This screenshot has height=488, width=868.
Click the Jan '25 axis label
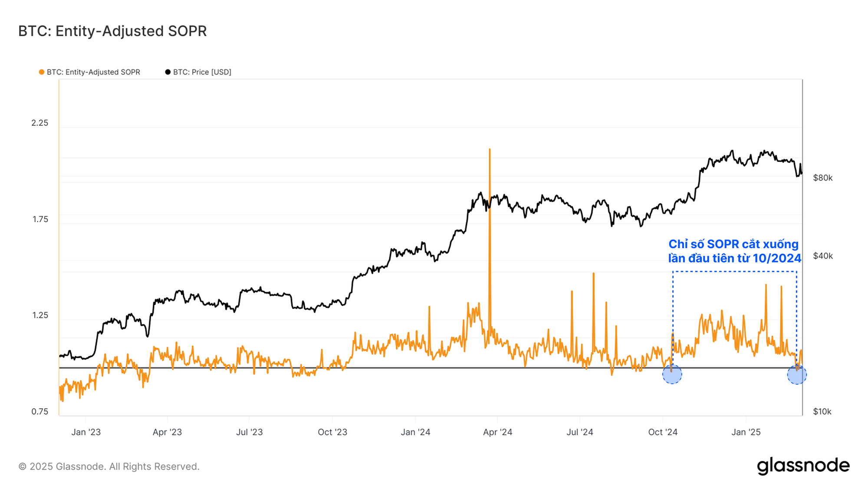click(746, 432)
